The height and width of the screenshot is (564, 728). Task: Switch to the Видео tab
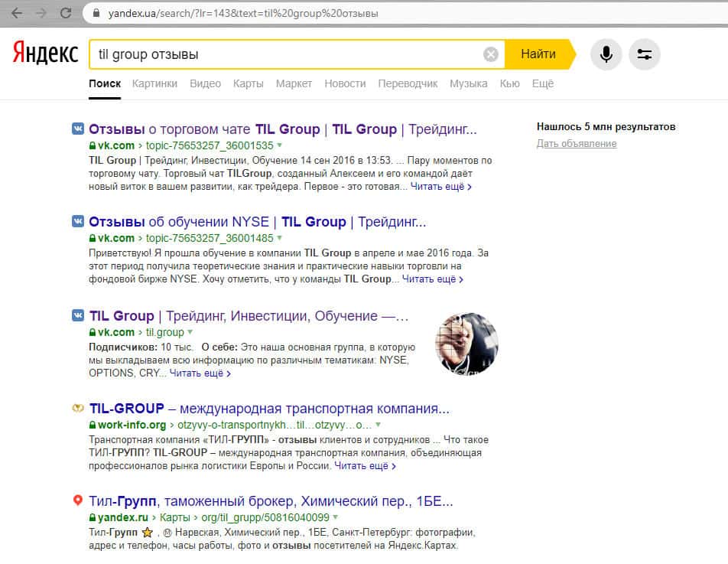click(205, 83)
